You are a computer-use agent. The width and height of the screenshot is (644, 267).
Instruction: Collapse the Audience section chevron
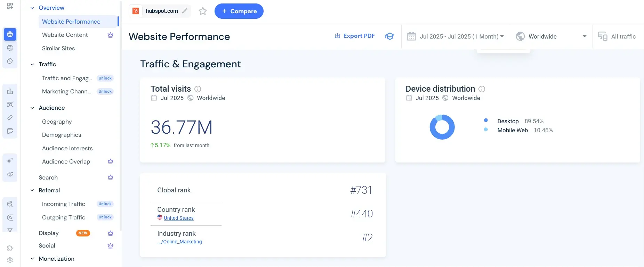pos(32,108)
